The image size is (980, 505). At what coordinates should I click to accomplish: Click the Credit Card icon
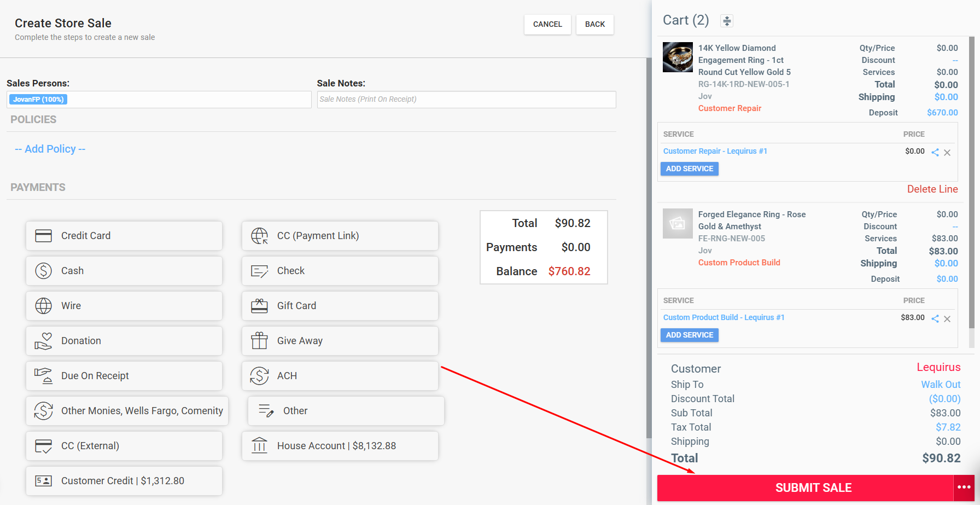point(43,236)
